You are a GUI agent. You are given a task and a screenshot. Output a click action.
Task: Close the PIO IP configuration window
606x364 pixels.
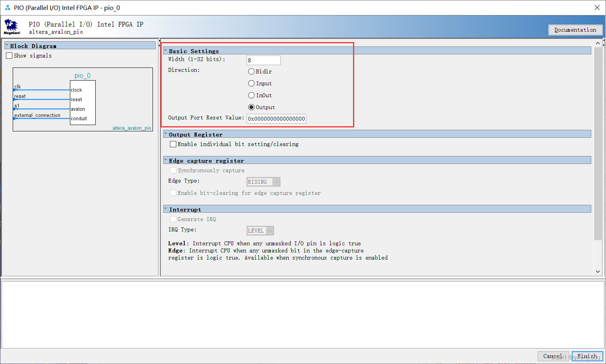(597, 8)
